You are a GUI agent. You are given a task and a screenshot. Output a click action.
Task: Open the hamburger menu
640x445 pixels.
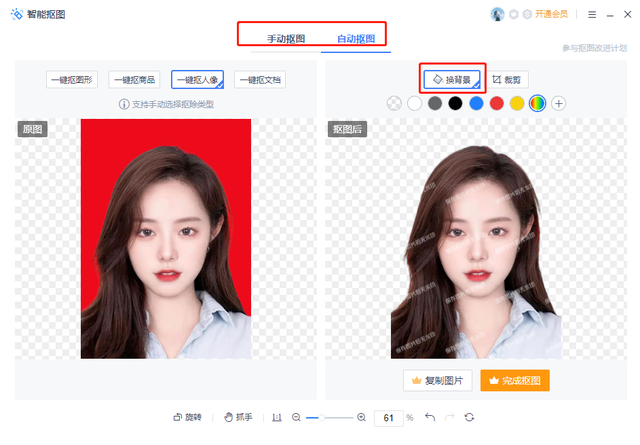tap(592, 15)
